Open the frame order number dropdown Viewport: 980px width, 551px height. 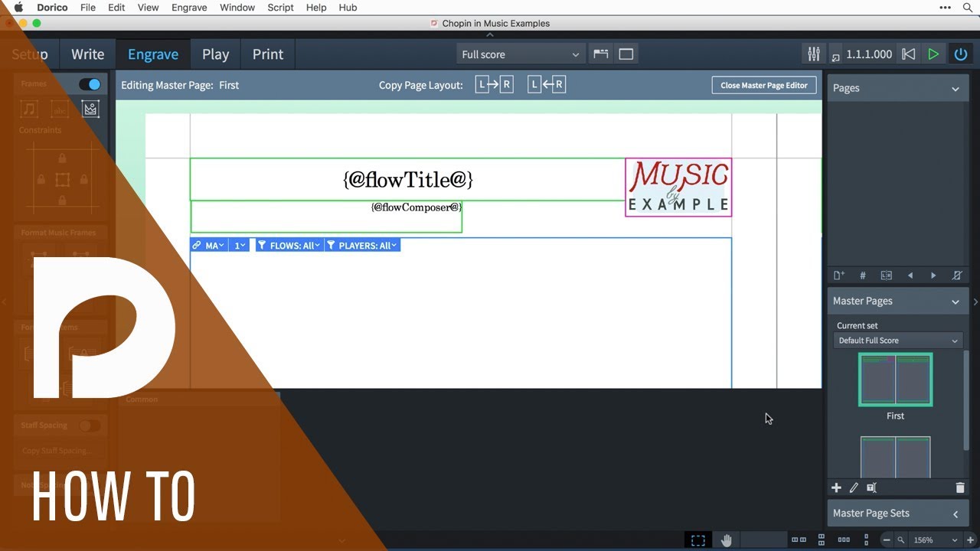[x=240, y=246]
